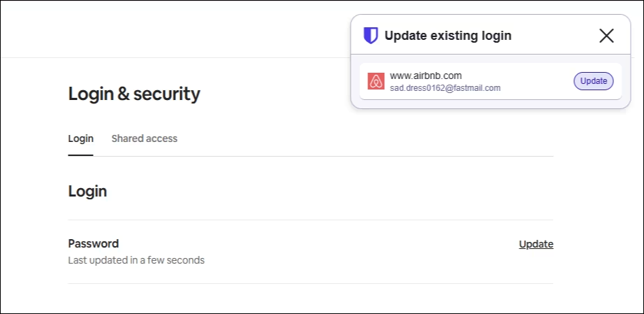The height and width of the screenshot is (314, 644).
Task: Click the Airbnb logo icon
Action: coord(376,81)
